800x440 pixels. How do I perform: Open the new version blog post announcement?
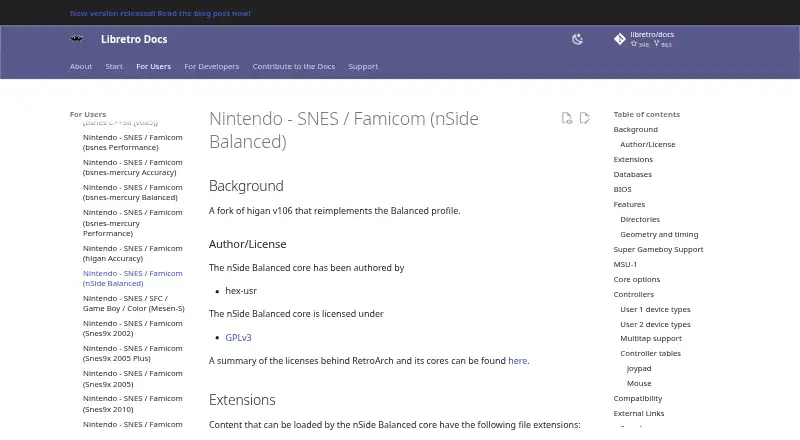(160, 13)
